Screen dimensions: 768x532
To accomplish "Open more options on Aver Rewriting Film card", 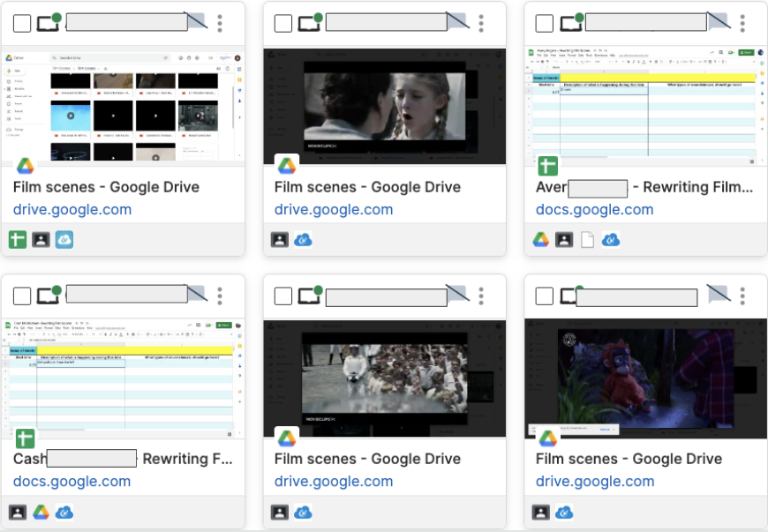I will point(742,23).
